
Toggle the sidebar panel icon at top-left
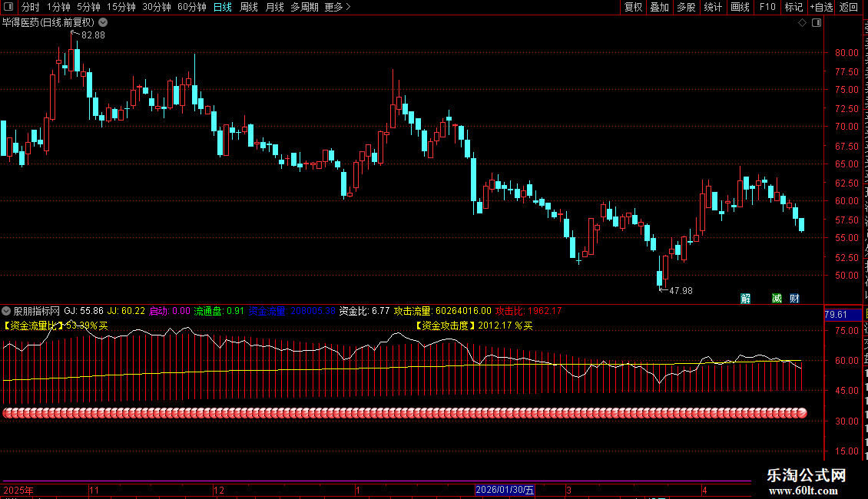8,7
